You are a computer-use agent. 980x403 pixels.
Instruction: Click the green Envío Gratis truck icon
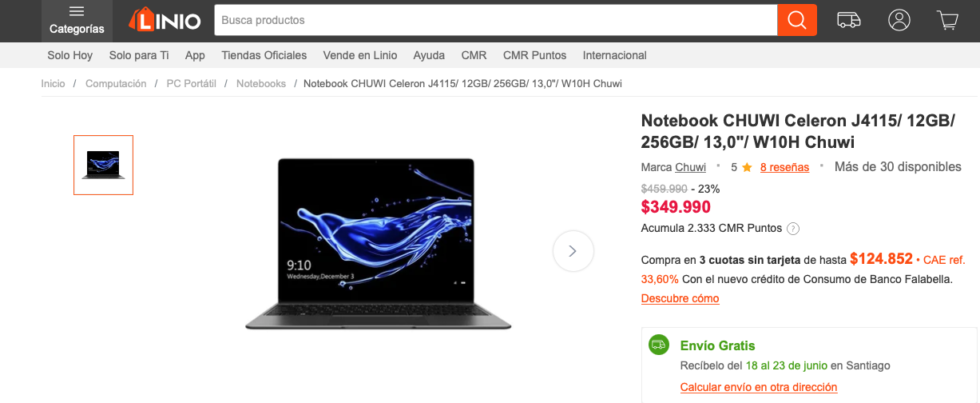pos(659,345)
